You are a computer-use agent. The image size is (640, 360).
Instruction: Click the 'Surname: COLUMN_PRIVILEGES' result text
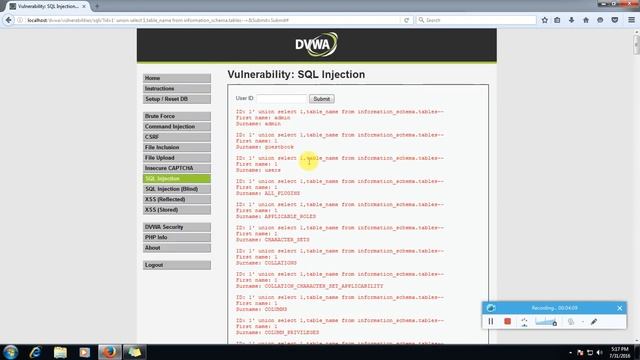coord(278,333)
